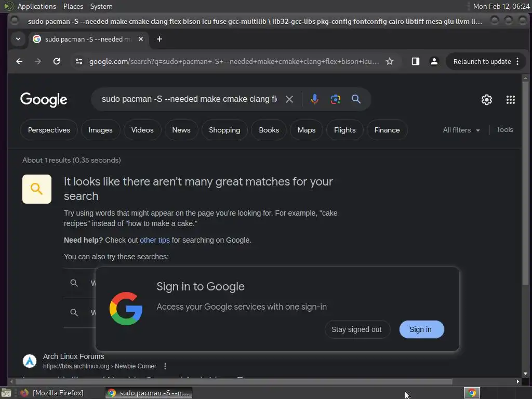532x399 pixels.
Task: Open the tab search dropdown chevron
Action: (x=18, y=39)
